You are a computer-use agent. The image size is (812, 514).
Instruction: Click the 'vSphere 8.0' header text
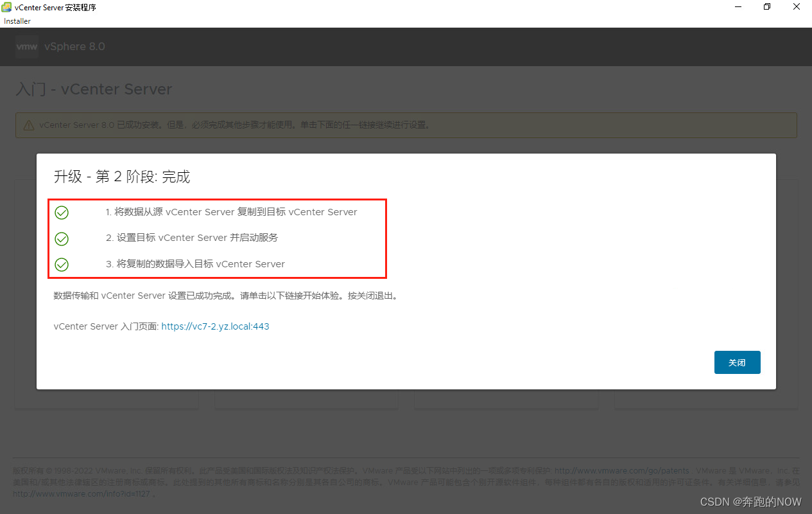tap(74, 47)
